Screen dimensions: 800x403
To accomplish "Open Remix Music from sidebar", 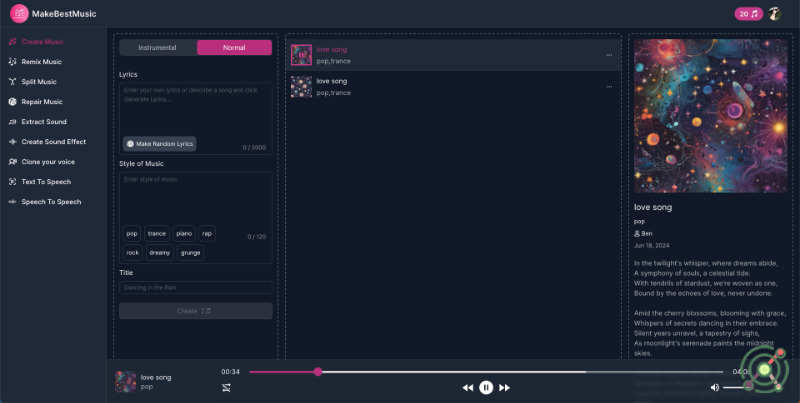I will pos(41,62).
